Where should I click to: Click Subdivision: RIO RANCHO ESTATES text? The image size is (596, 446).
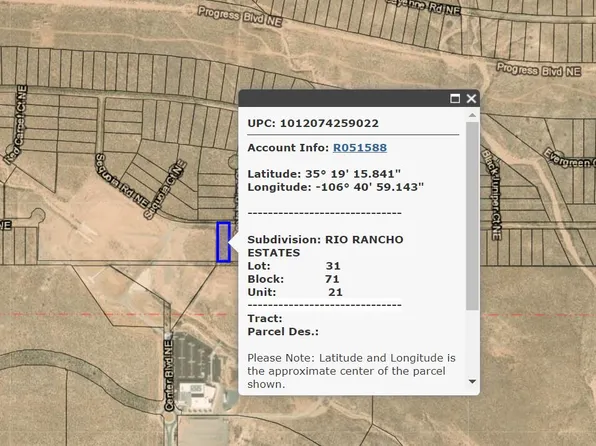(325, 246)
